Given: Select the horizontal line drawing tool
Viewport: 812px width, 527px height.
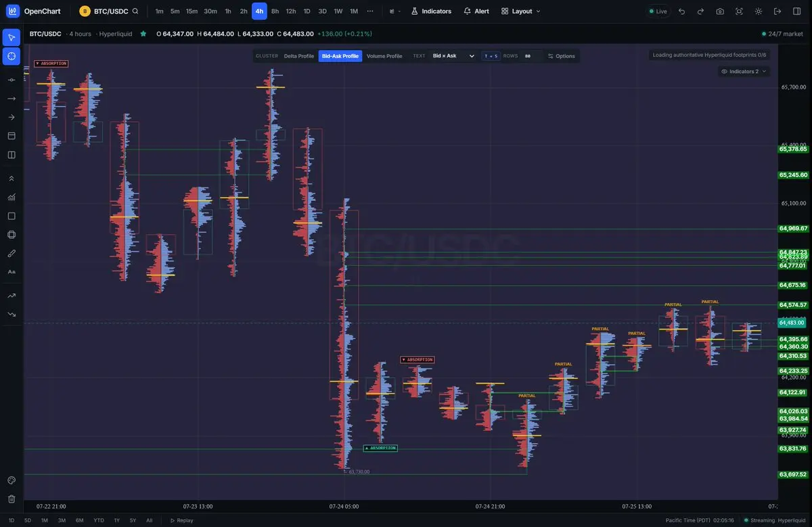Looking at the screenshot, I should click(x=12, y=80).
